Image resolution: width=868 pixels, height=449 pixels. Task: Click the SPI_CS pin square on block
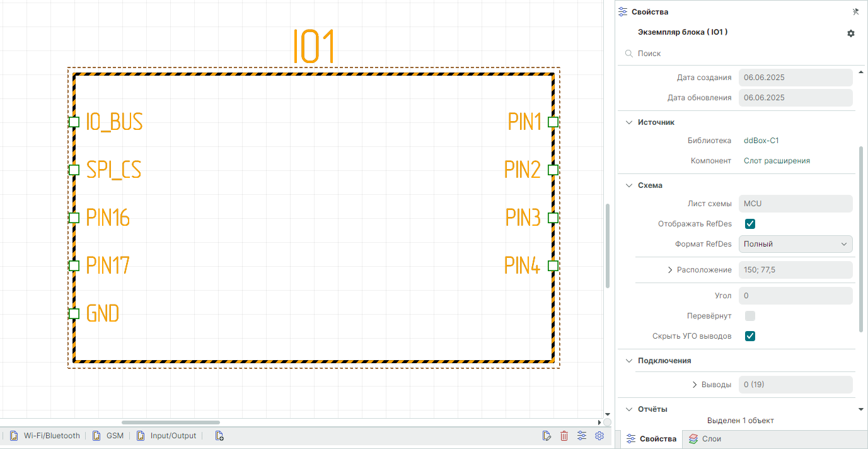tap(74, 170)
